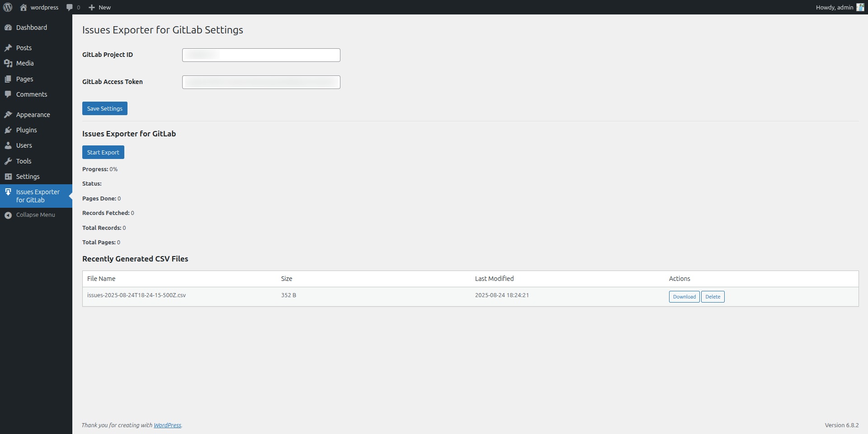Click the Dashboard gauge icon
Screen dimensions: 868x434
(x=8, y=28)
